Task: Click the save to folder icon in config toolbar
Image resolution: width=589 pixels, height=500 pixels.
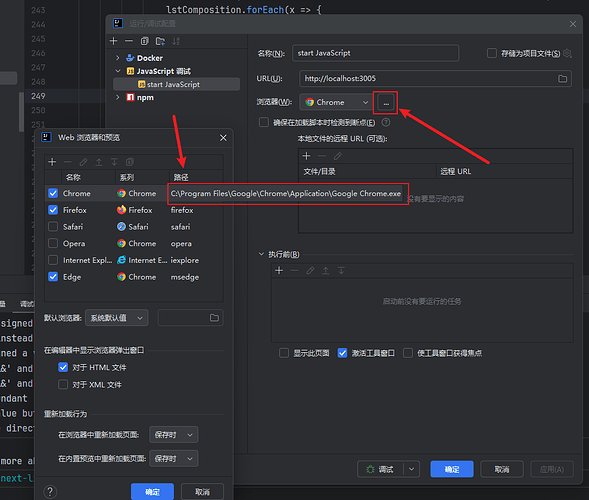Action: [x=160, y=41]
